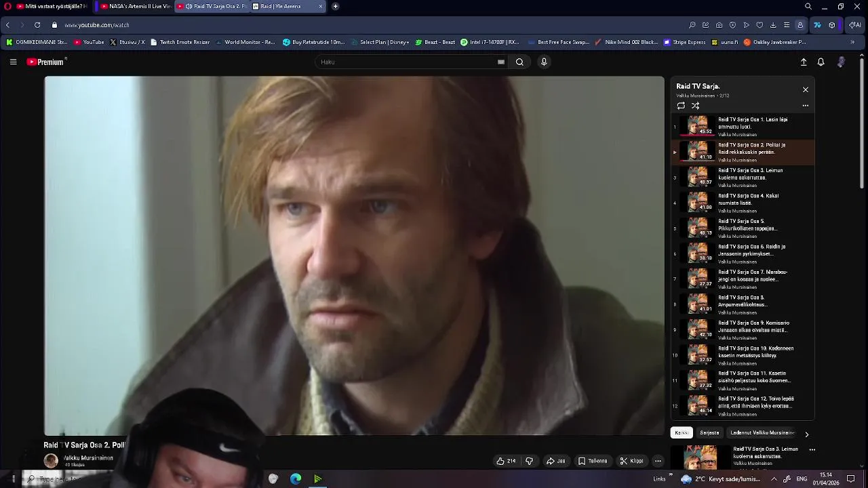
Task: Click the YouTube Premium logo
Action: pos(46,62)
